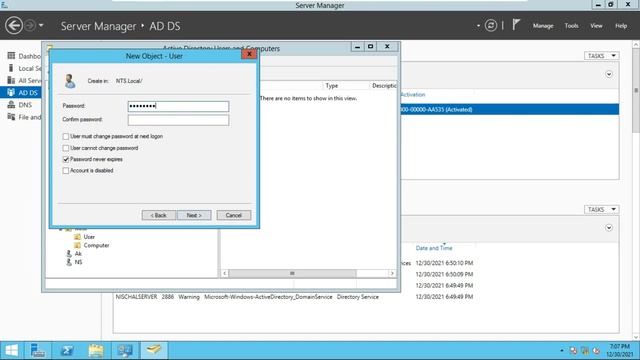The width and height of the screenshot is (640, 360).
Task: Click the Confirm password input field
Action: 178,120
